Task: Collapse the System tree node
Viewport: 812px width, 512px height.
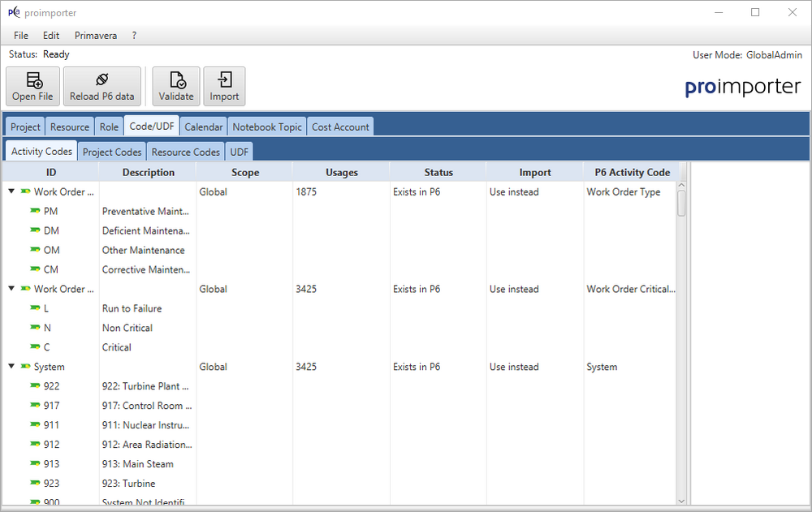Action: click(11, 367)
